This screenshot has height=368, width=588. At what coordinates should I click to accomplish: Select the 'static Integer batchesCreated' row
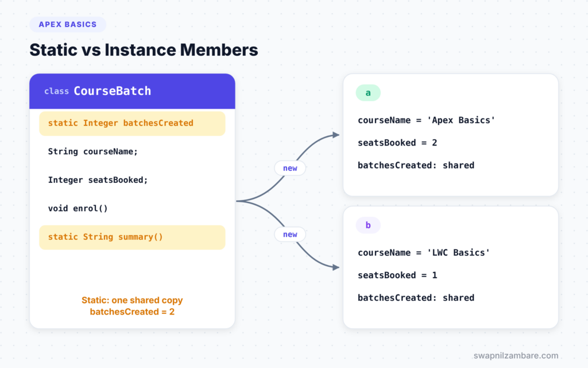pos(133,123)
